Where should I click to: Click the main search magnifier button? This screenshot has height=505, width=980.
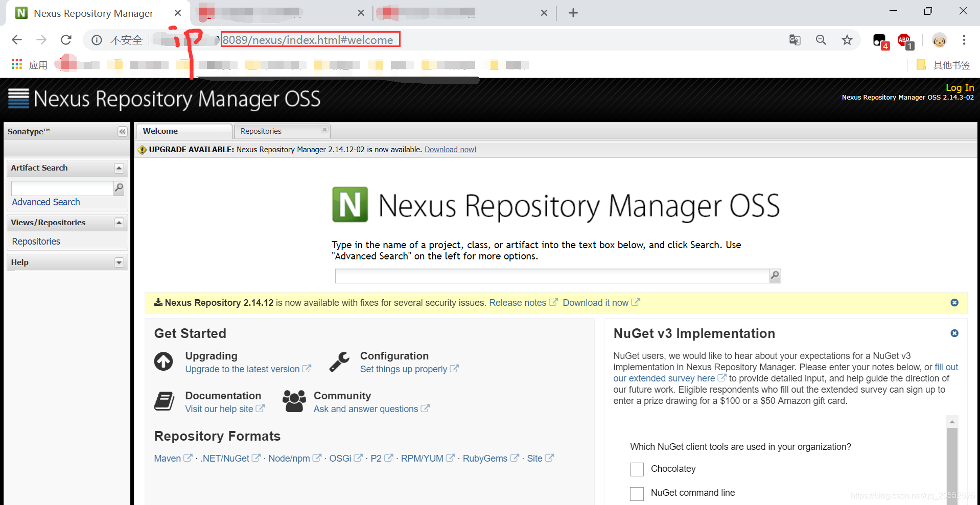coord(775,276)
